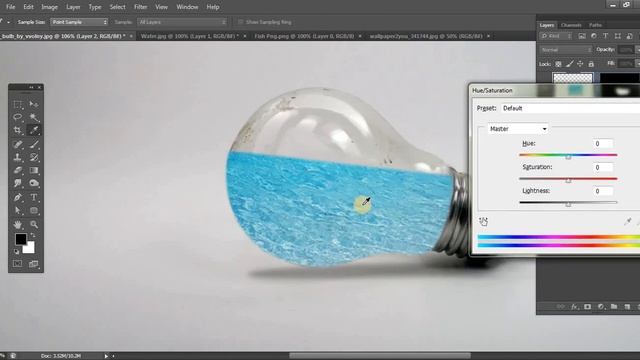The height and width of the screenshot is (360, 640).
Task: Select the Eyedropper tool in toolbox
Action: (34, 130)
